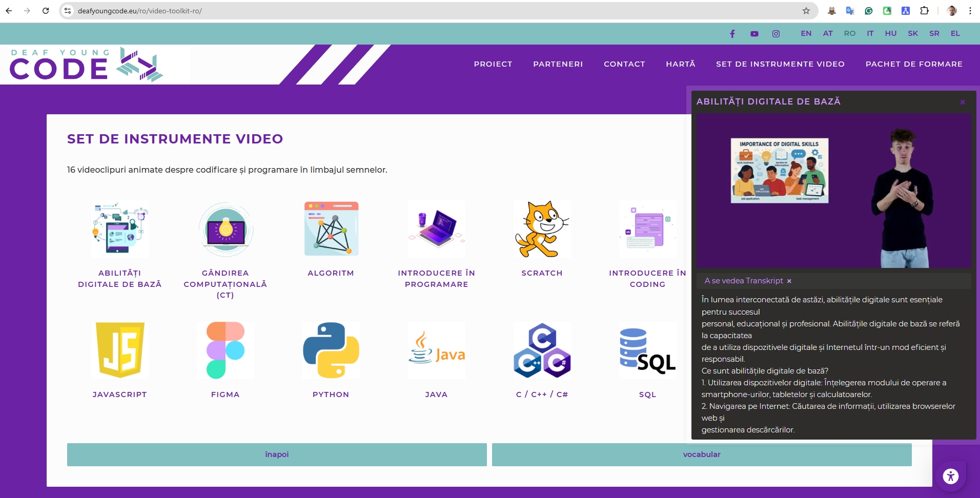Open the SQL database icon video
This screenshot has width=980, height=498.
(647, 350)
